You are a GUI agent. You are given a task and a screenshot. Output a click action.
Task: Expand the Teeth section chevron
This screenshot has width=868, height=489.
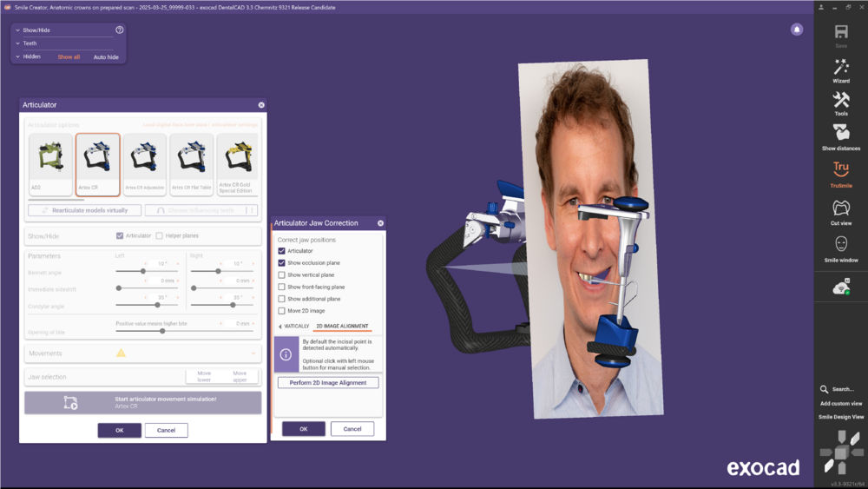tap(17, 43)
